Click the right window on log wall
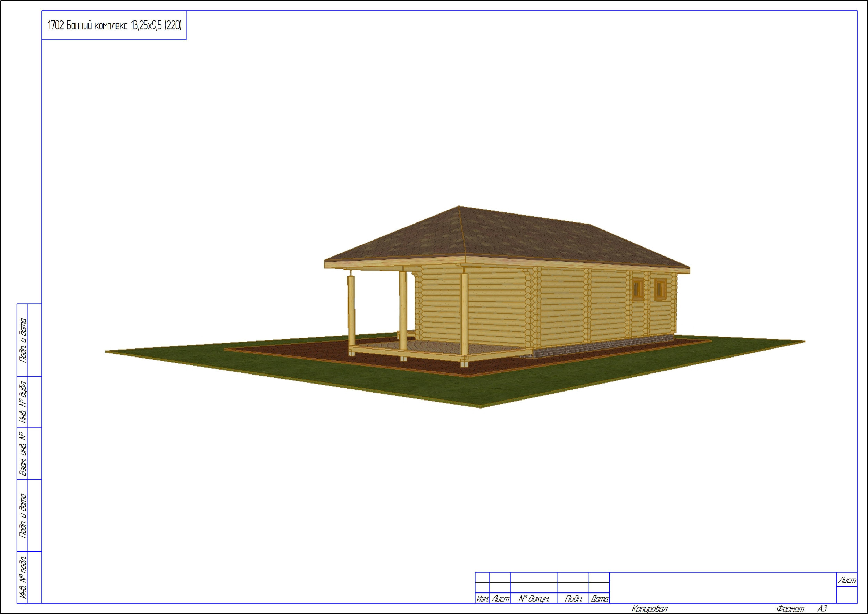 (661, 289)
